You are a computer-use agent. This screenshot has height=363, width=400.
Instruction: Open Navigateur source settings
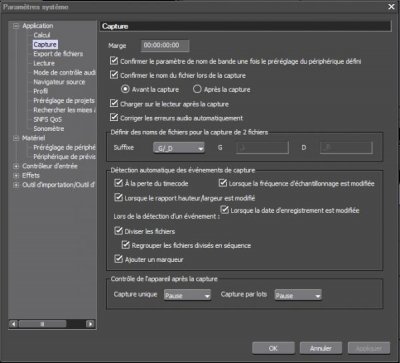pos(59,82)
